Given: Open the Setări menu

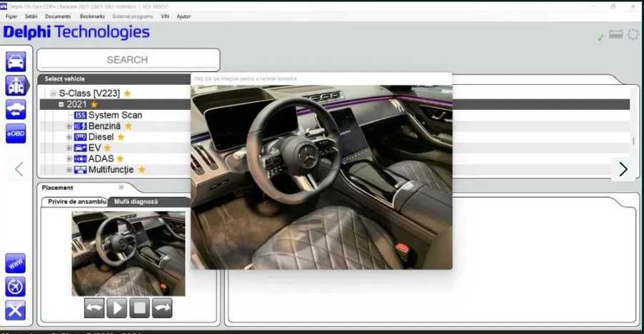Looking at the screenshot, I should pos(31,16).
